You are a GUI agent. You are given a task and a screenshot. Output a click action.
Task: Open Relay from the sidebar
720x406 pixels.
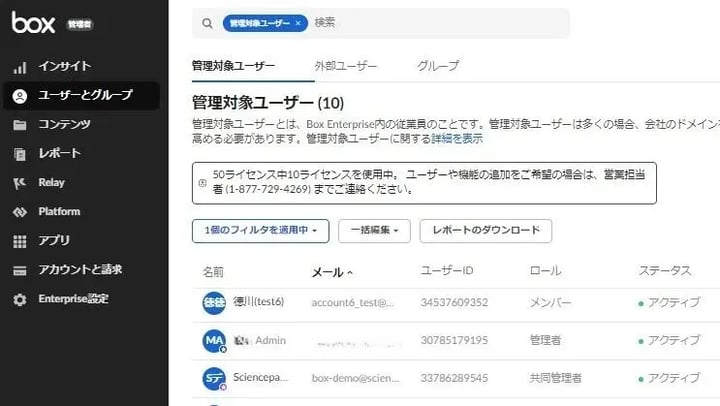(51, 183)
